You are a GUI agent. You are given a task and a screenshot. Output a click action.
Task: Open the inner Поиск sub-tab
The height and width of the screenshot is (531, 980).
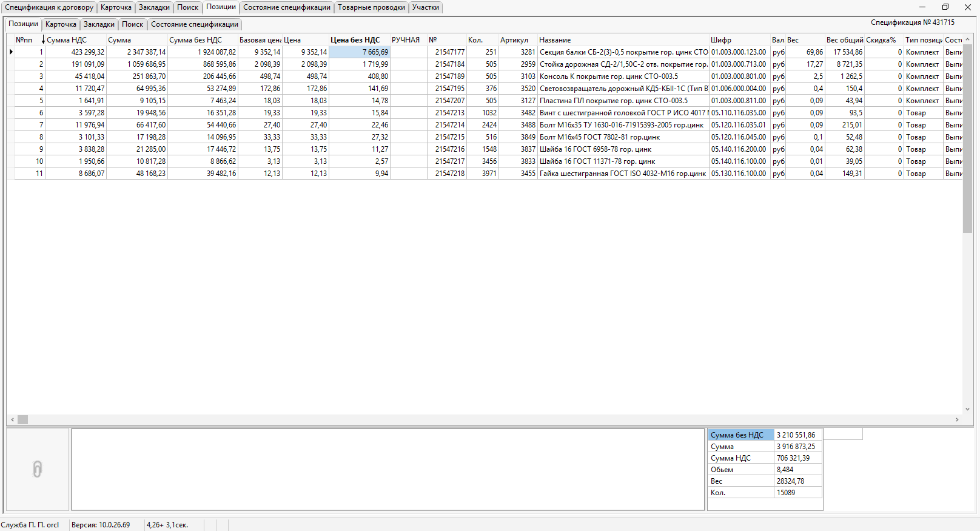tap(132, 24)
